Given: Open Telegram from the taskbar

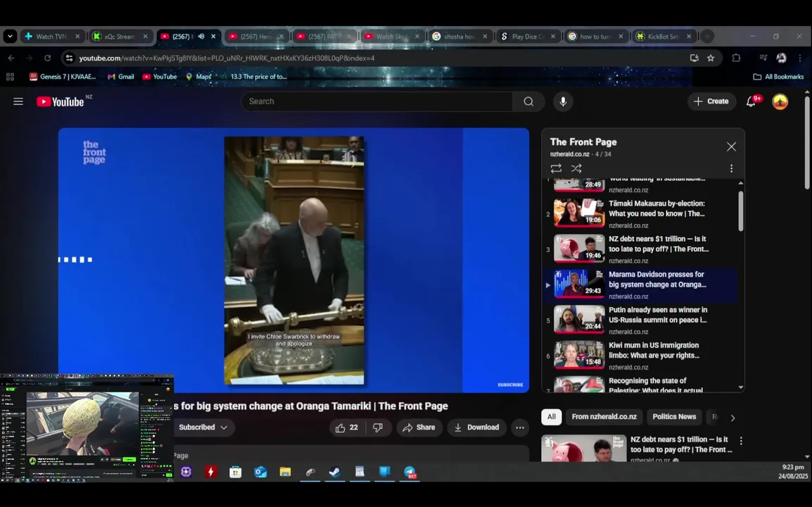Looking at the screenshot, I should click(x=410, y=472).
